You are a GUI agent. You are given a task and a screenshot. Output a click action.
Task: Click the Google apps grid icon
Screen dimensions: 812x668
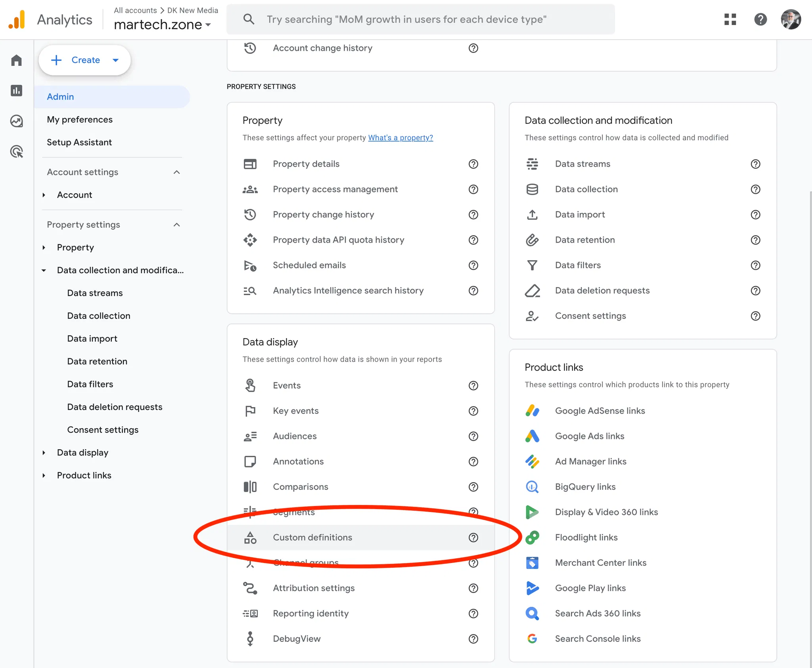pyautogui.click(x=730, y=19)
